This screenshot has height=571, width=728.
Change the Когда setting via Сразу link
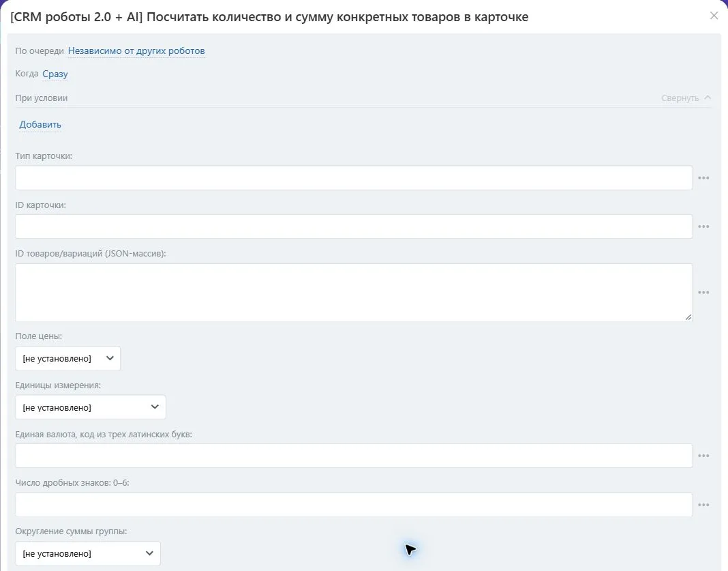(x=55, y=74)
